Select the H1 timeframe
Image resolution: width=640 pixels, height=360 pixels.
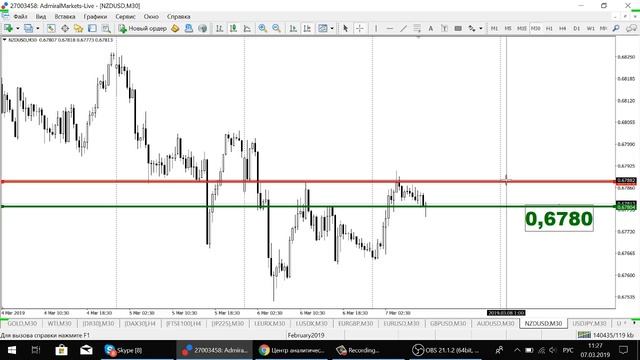click(x=549, y=28)
